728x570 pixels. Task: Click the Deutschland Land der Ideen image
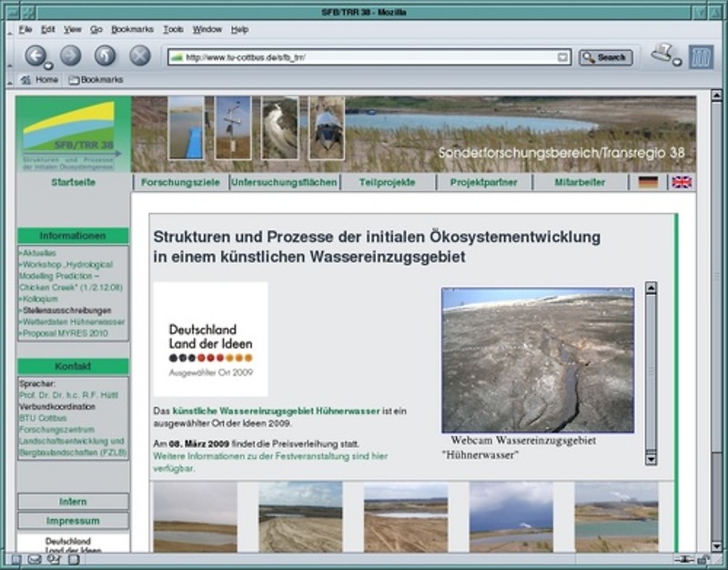[210, 339]
